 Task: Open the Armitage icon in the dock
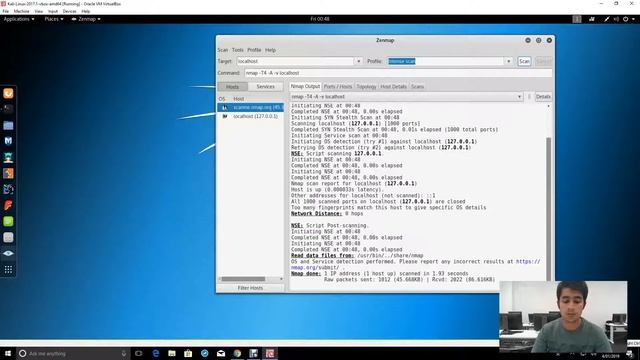coord(8,157)
